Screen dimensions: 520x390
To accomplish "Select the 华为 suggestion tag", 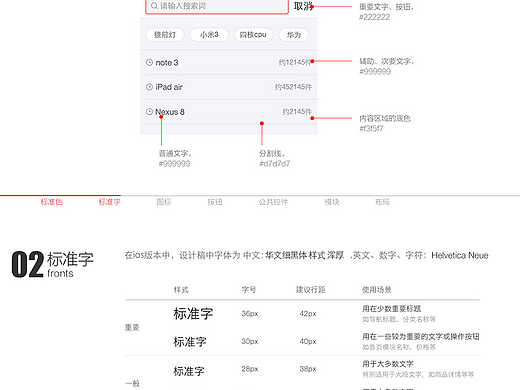I will click(x=294, y=35).
